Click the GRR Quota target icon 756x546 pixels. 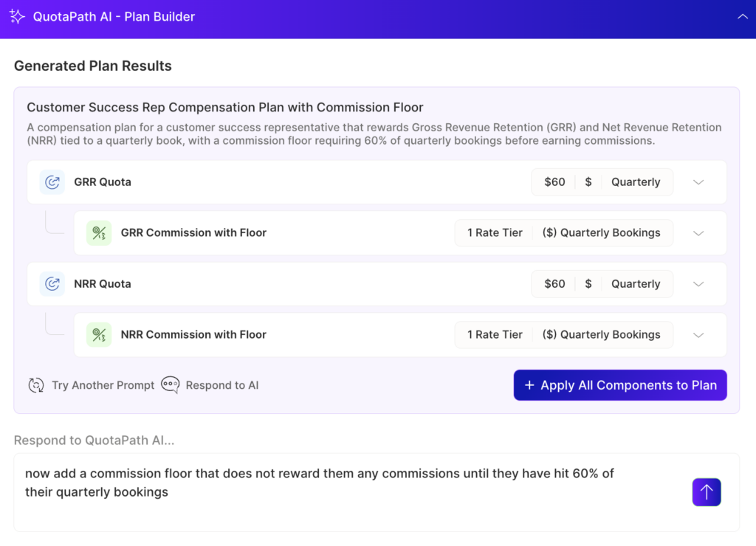(52, 182)
